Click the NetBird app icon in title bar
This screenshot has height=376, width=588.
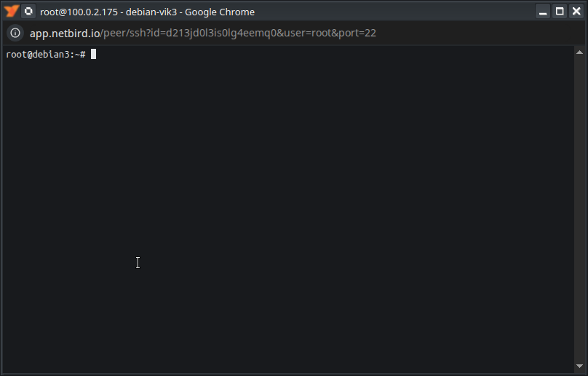(12, 11)
